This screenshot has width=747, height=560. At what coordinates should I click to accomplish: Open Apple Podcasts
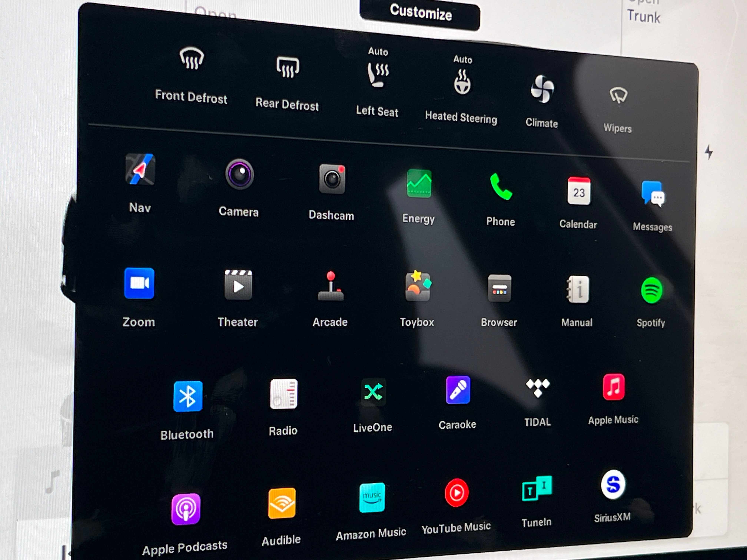point(186,509)
